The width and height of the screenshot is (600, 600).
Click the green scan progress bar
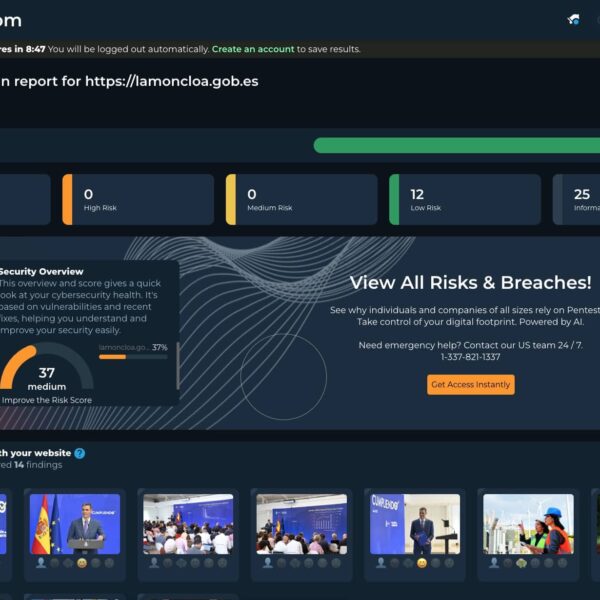tap(457, 145)
